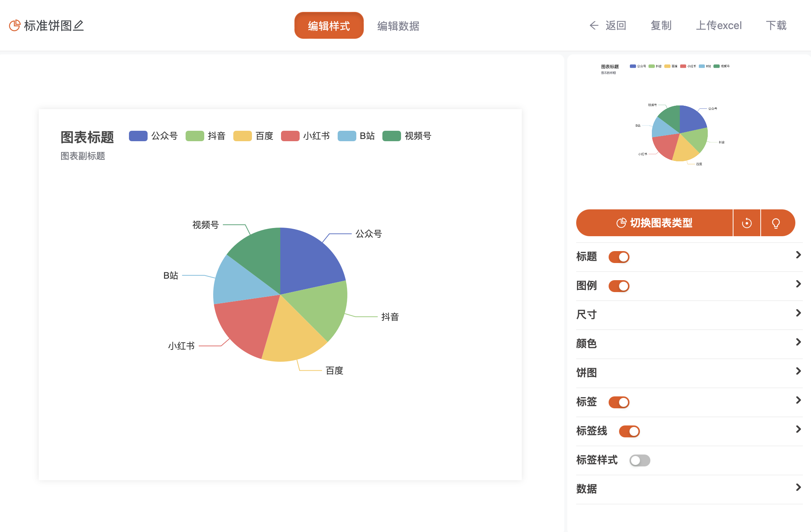Switch to the 编辑数据 tab
This screenshot has width=811, height=532.
point(398,26)
